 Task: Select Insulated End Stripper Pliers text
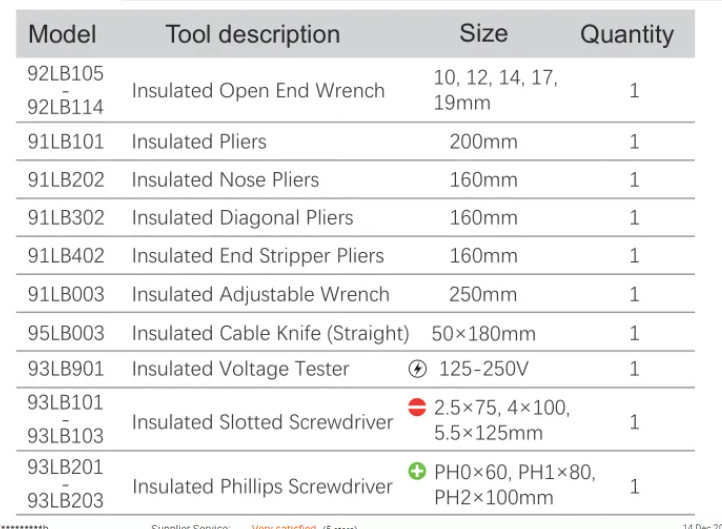[x=258, y=256]
